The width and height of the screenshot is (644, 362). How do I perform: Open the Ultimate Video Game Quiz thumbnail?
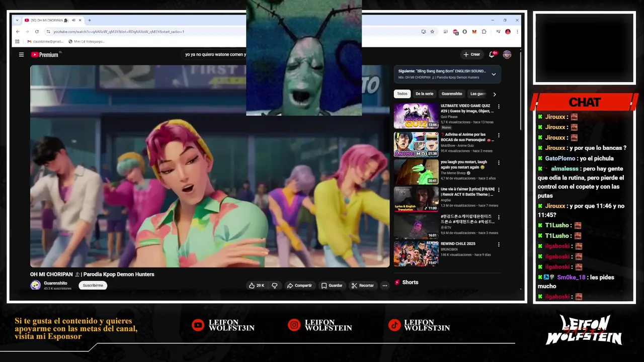pos(416,116)
